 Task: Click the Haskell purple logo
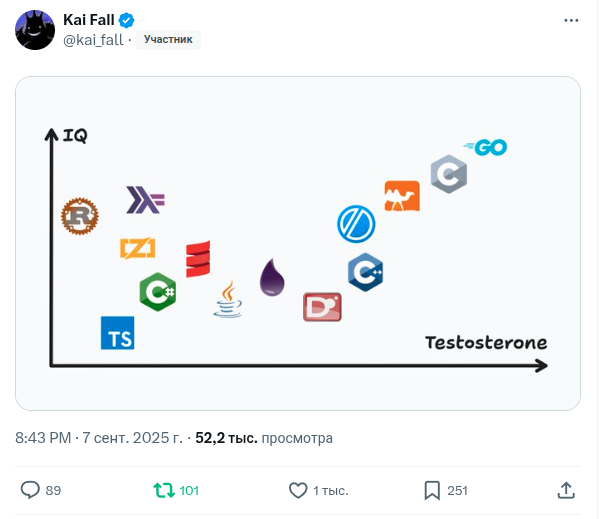(145, 200)
